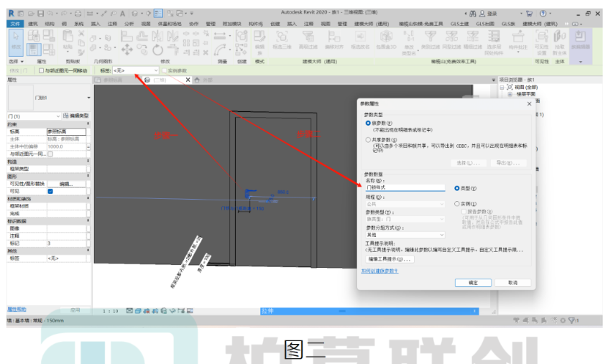Open the 规程 dropdown

(x=405, y=204)
